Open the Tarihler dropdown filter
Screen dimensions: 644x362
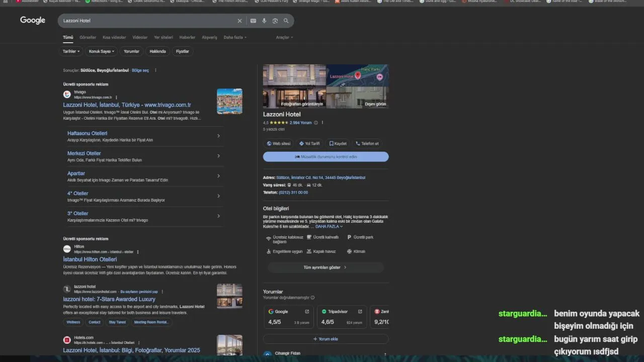coord(71,51)
